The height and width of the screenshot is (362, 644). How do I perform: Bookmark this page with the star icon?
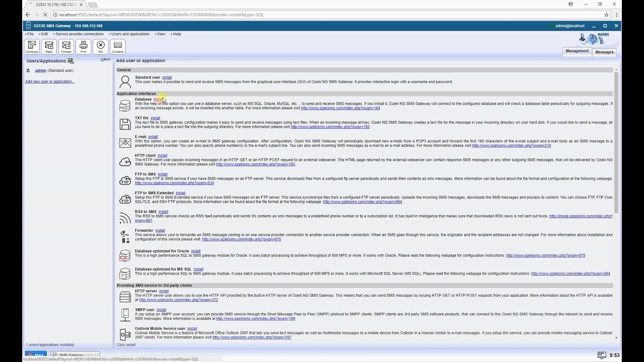607,15
